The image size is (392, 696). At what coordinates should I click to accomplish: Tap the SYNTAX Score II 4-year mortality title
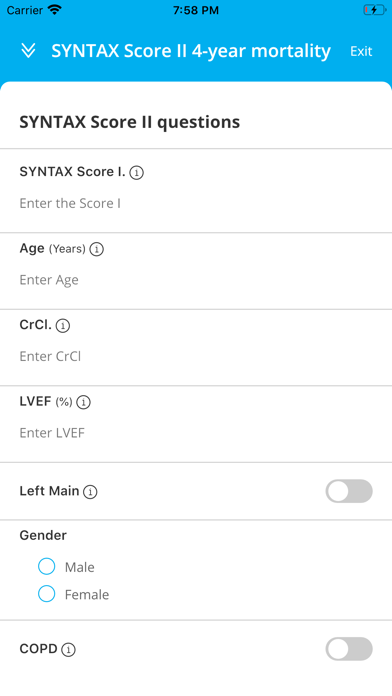click(191, 51)
